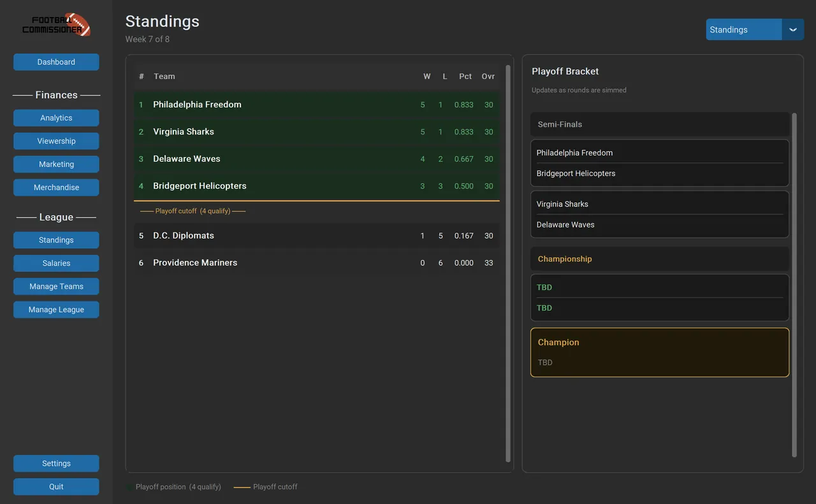This screenshot has height=504, width=816.
Task: Open the Marketing page
Action: click(56, 164)
